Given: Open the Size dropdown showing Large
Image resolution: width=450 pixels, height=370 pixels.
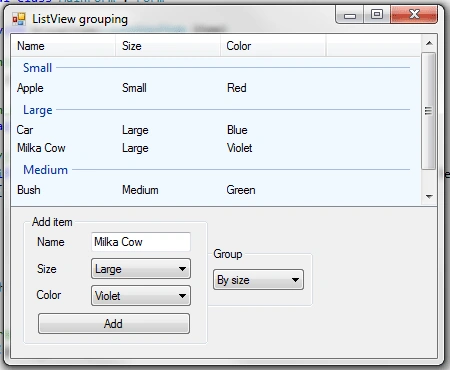Looking at the screenshot, I should [x=141, y=269].
